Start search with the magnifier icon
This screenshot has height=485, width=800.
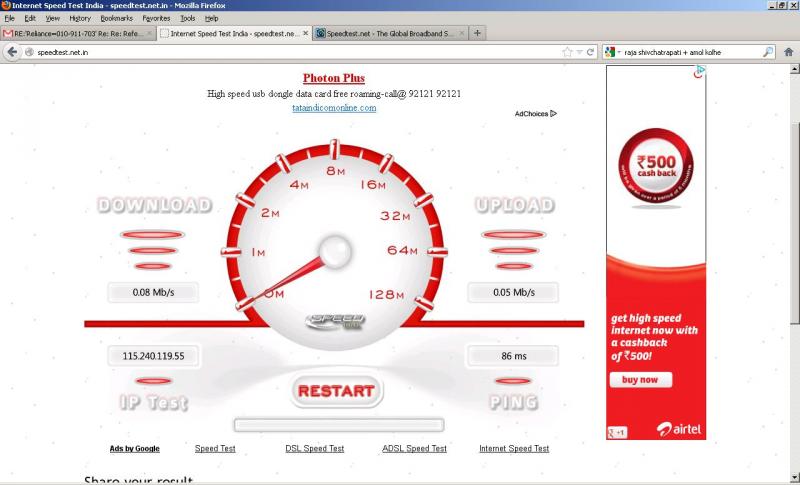[768, 52]
